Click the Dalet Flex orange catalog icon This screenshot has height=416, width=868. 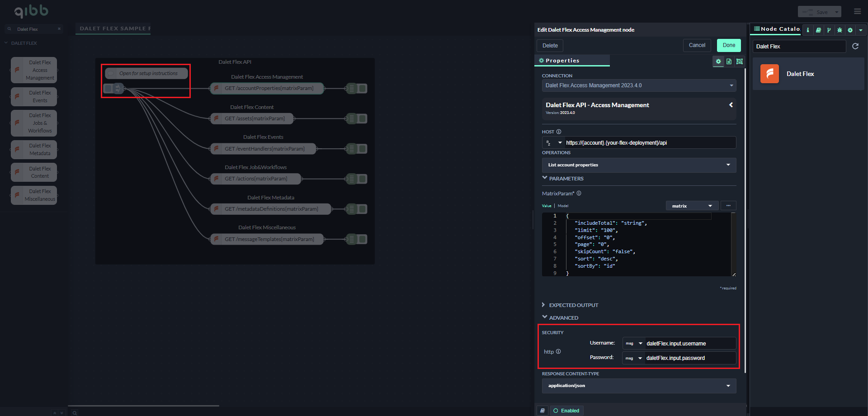[769, 74]
